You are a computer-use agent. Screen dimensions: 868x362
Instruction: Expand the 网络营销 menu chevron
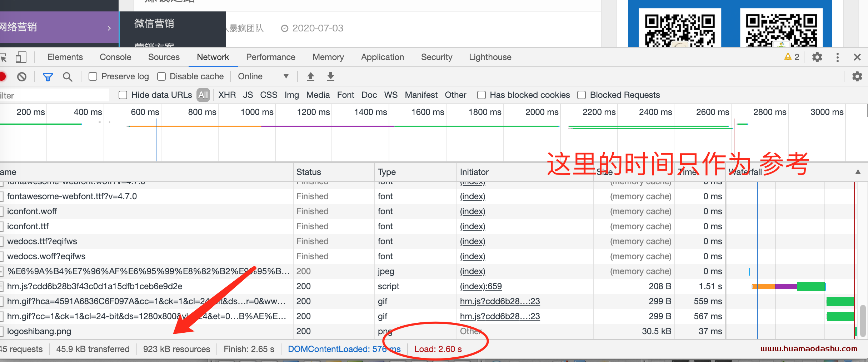click(x=109, y=28)
